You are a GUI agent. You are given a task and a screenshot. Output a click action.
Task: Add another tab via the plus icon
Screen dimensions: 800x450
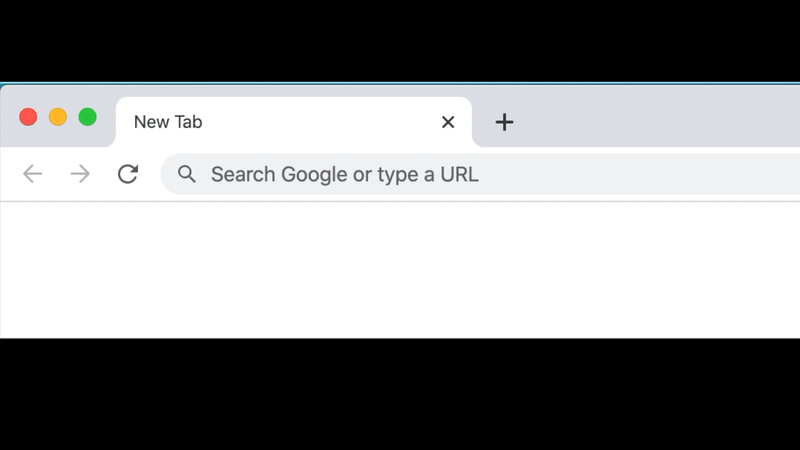click(504, 122)
